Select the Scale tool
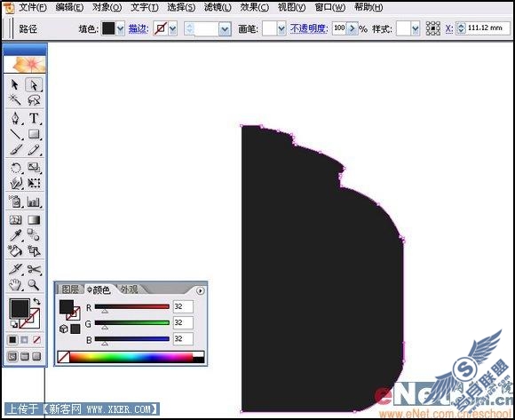 point(34,168)
